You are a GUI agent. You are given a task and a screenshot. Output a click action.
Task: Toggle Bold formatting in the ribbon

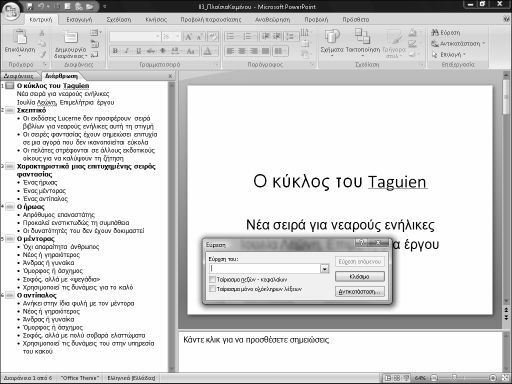[x=115, y=51]
